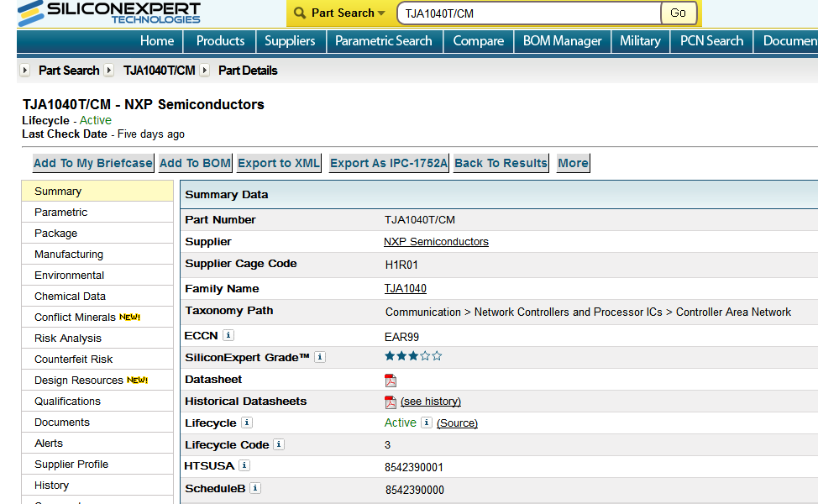This screenshot has height=504, width=818.
Task: Click Export As IPC-1752A button
Action: 389,163
